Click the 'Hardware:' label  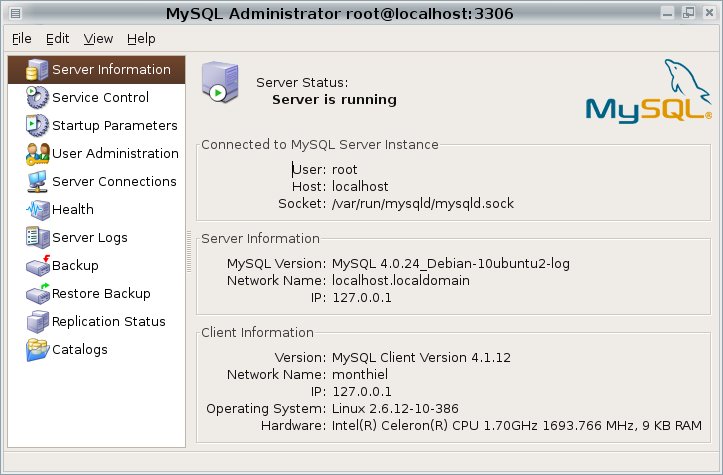pyautogui.click(x=294, y=426)
